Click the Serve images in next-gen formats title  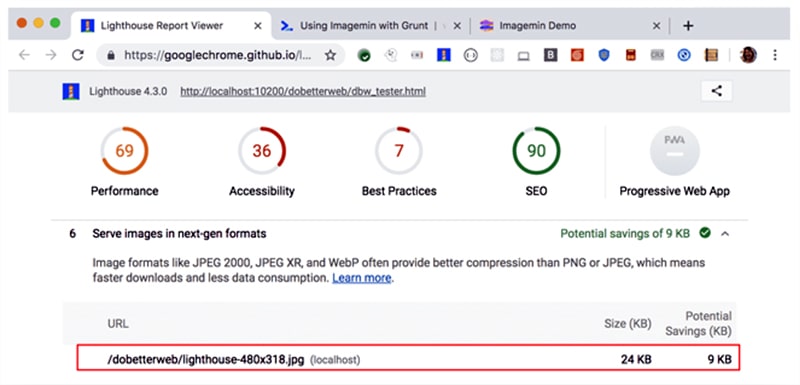point(179,234)
